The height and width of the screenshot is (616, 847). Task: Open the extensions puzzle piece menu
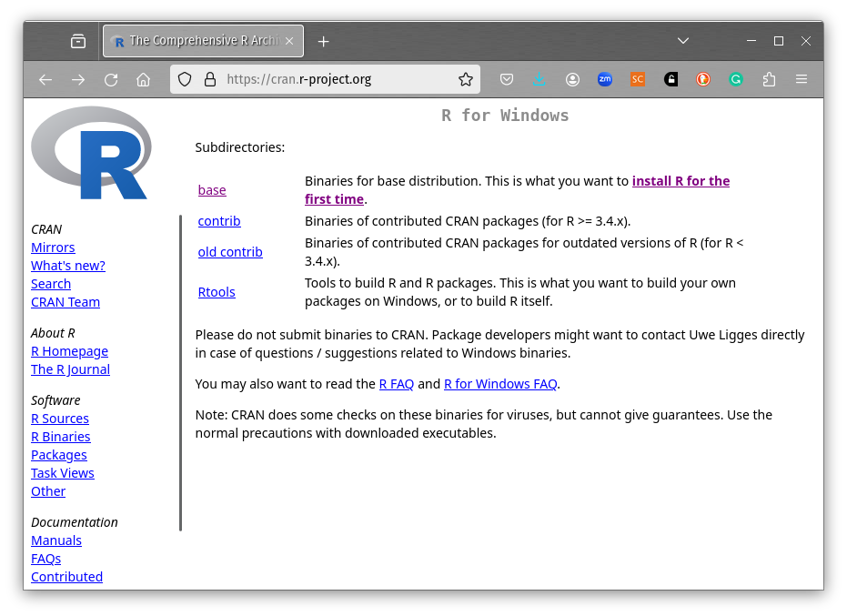coord(769,80)
